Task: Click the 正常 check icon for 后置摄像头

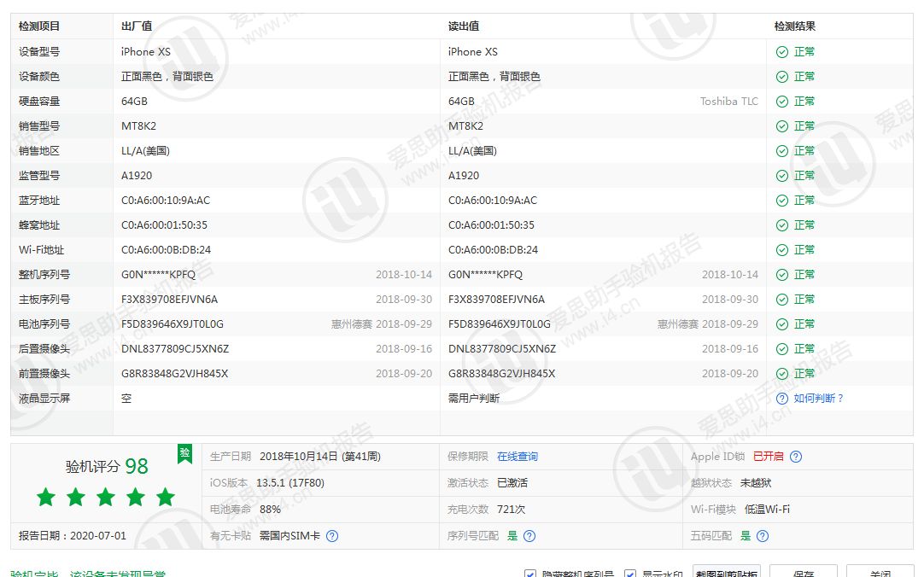Action: coord(782,348)
